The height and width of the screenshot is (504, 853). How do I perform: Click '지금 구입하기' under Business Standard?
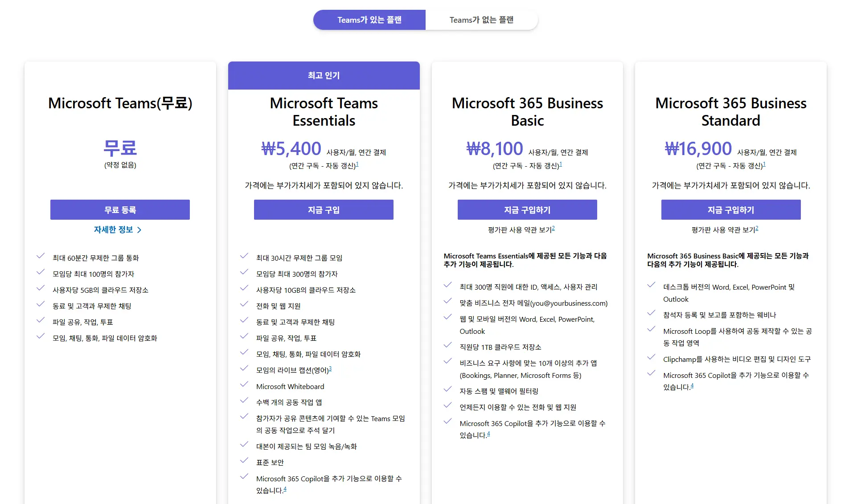pyautogui.click(x=730, y=210)
